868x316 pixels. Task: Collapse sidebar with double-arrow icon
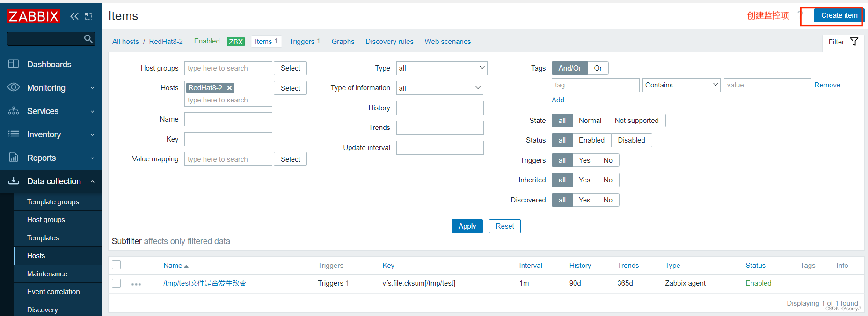[74, 16]
